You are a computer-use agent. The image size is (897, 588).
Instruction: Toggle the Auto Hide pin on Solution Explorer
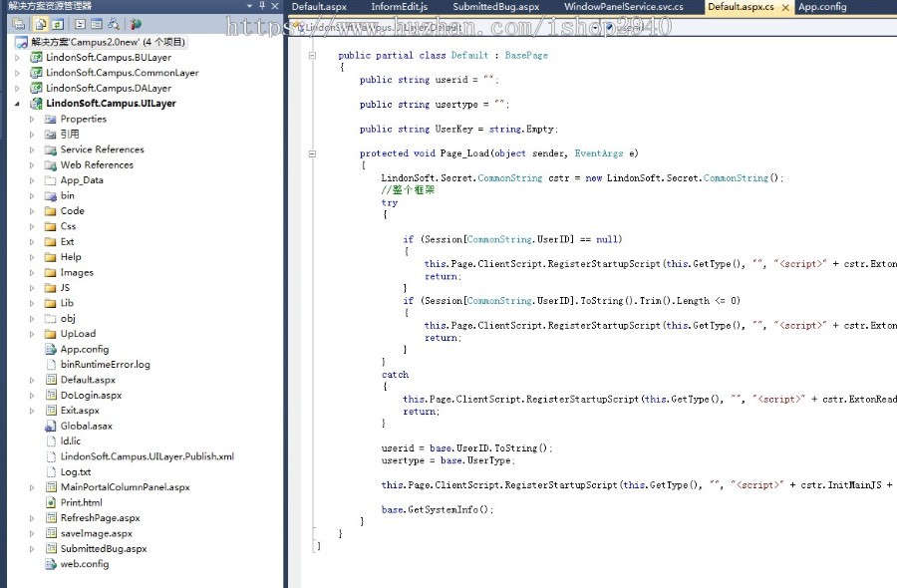tap(262, 7)
